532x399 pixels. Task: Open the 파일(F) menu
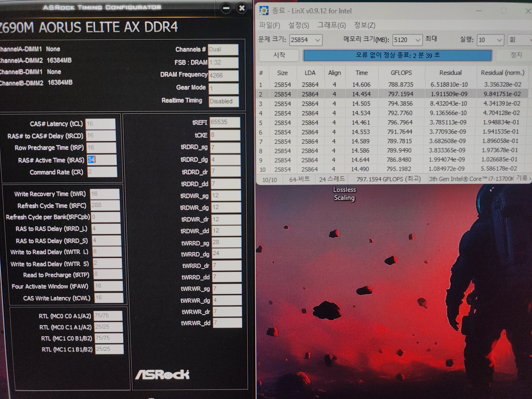[x=269, y=25]
